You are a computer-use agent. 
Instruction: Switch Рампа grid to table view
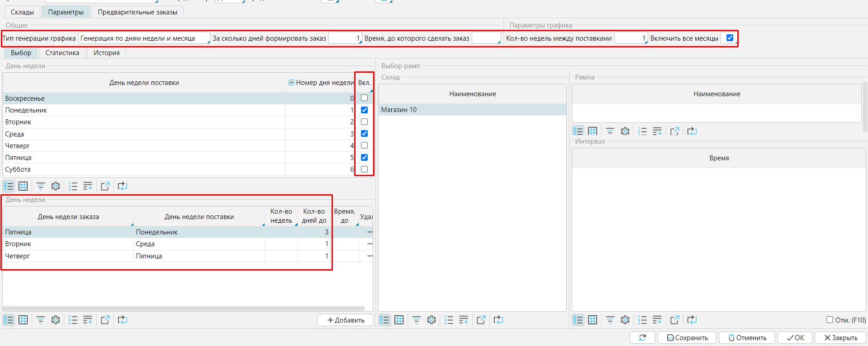tap(593, 131)
